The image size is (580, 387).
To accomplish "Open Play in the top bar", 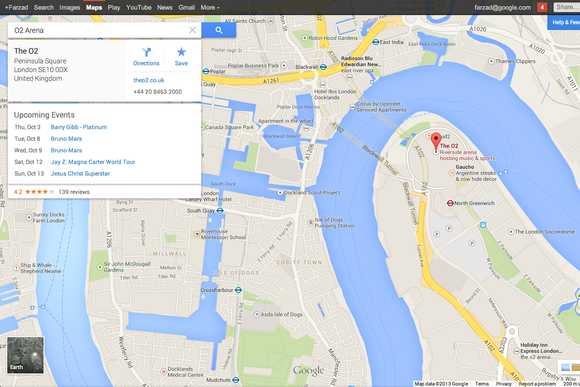I will (x=114, y=7).
